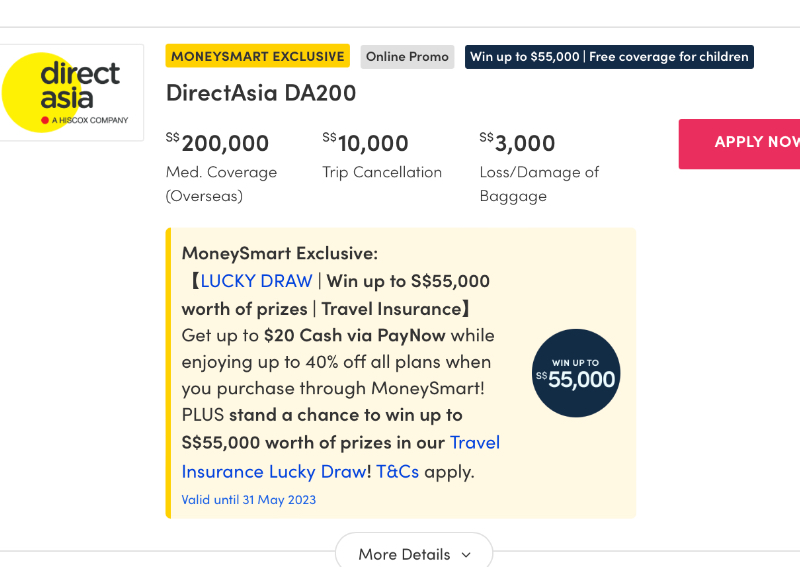Open the LUCKY DRAW link
Screen dimensions: 800x567
[256, 281]
